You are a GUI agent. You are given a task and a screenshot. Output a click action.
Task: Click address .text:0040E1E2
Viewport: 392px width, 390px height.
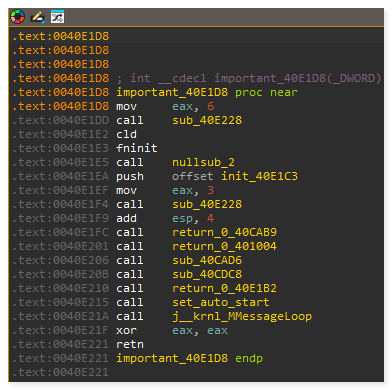(x=60, y=134)
